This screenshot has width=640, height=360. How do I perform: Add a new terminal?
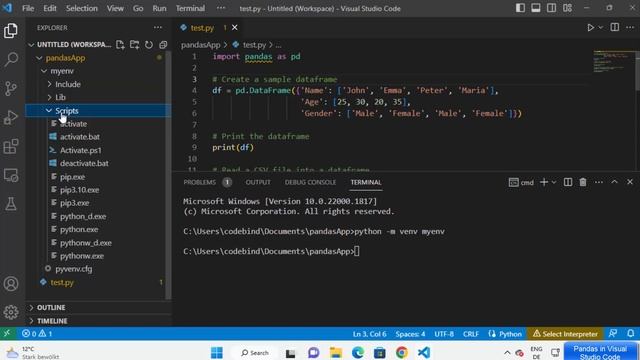point(544,182)
